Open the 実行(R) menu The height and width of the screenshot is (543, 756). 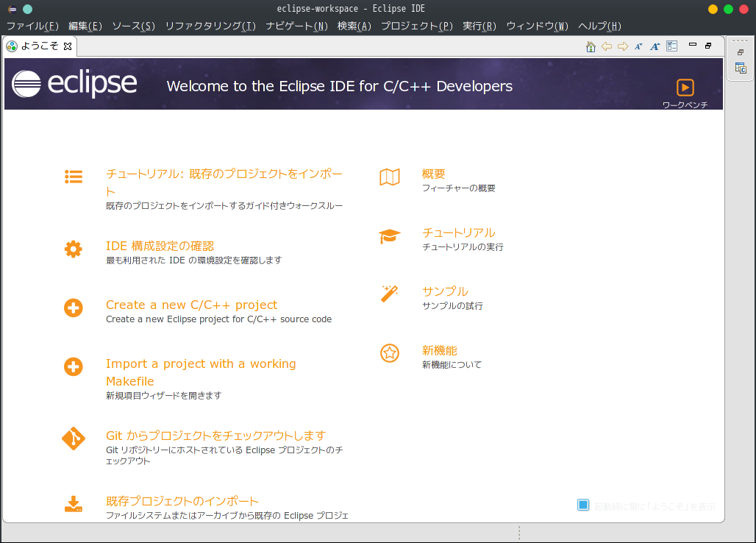[479, 26]
